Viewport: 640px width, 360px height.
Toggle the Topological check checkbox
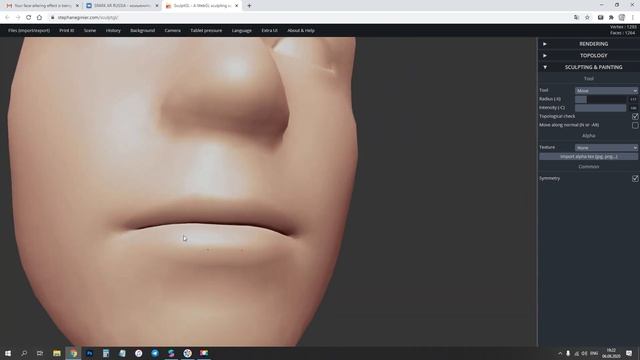[x=635, y=116]
